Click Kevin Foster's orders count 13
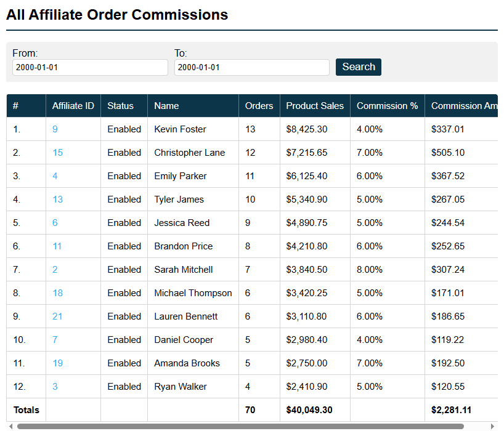The width and height of the screenshot is (504, 431). click(x=250, y=129)
